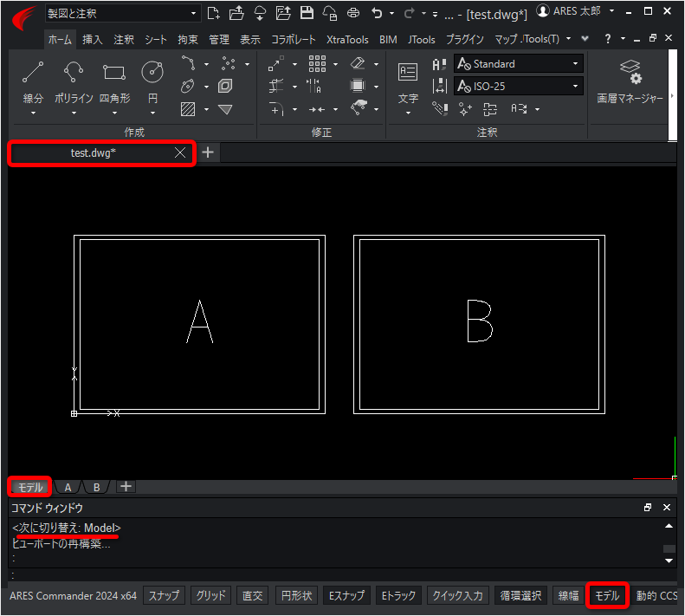Image resolution: width=685 pixels, height=616 pixels.
Task: Open the ARES 太郎 user account dropdown
Action: point(611,11)
